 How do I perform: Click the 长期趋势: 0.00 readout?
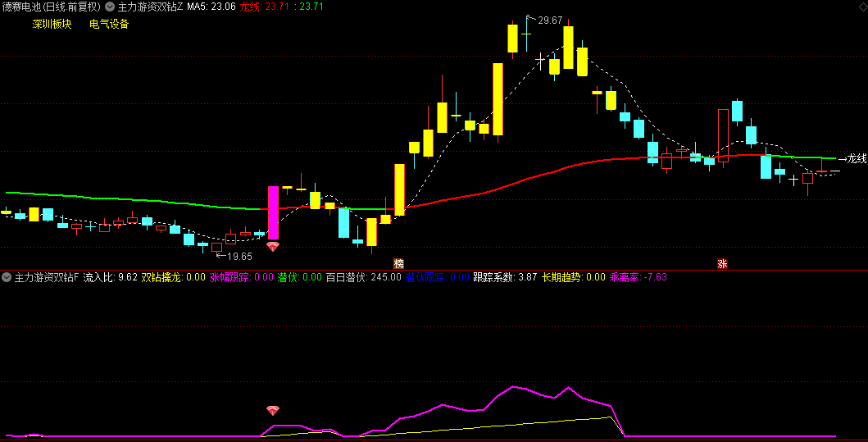(x=574, y=277)
